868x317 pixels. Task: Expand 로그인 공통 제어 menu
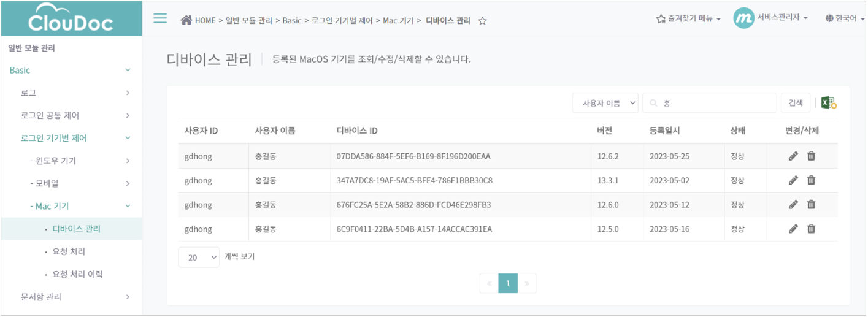pyautogui.click(x=71, y=115)
